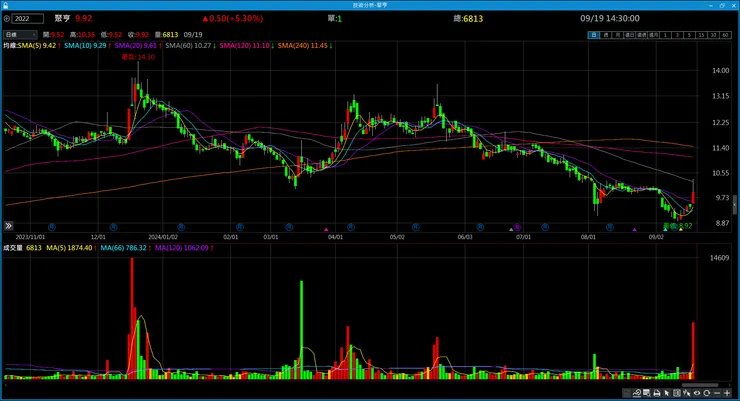Image resolution: width=740 pixels, height=401 pixels.
Task: Select the 1-minute timeframe tab
Action: tap(665, 35)
